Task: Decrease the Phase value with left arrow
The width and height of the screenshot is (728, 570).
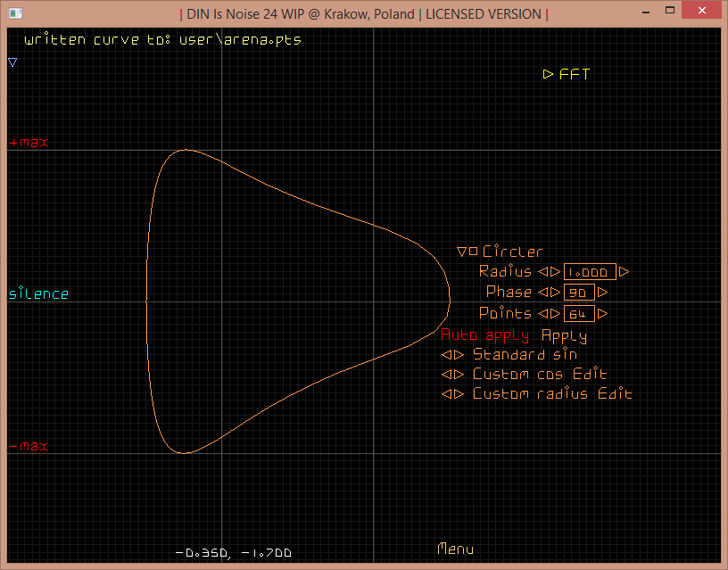Action: pos(542,293)
